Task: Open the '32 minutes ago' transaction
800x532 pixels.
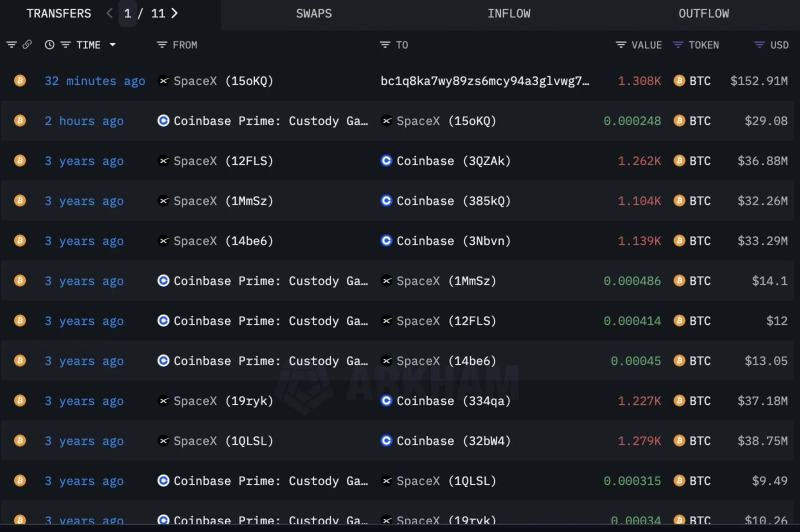Action: click(x=94, y=81)
